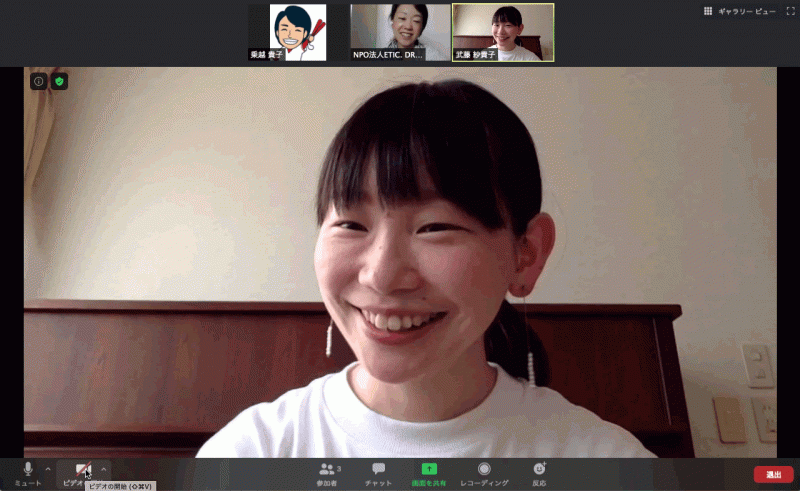Mute the microphone
The width and height of the screenshot is (800, 491).
point(28,470)
